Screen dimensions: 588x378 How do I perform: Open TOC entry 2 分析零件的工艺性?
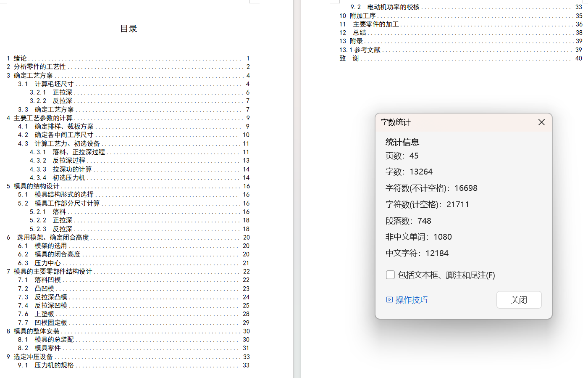tap(40, 67)
